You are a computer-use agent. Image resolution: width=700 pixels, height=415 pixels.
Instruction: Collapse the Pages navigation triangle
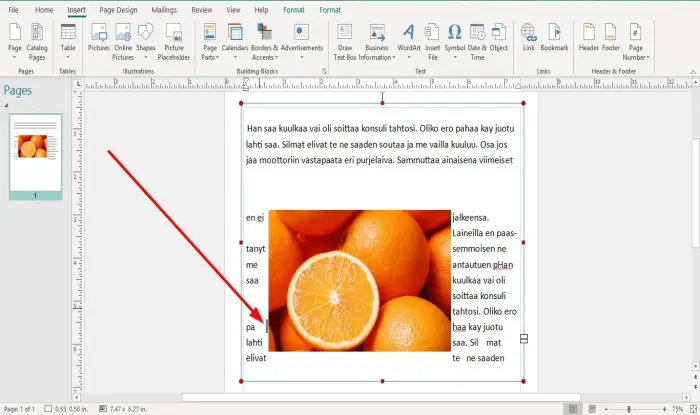(6, 105)
